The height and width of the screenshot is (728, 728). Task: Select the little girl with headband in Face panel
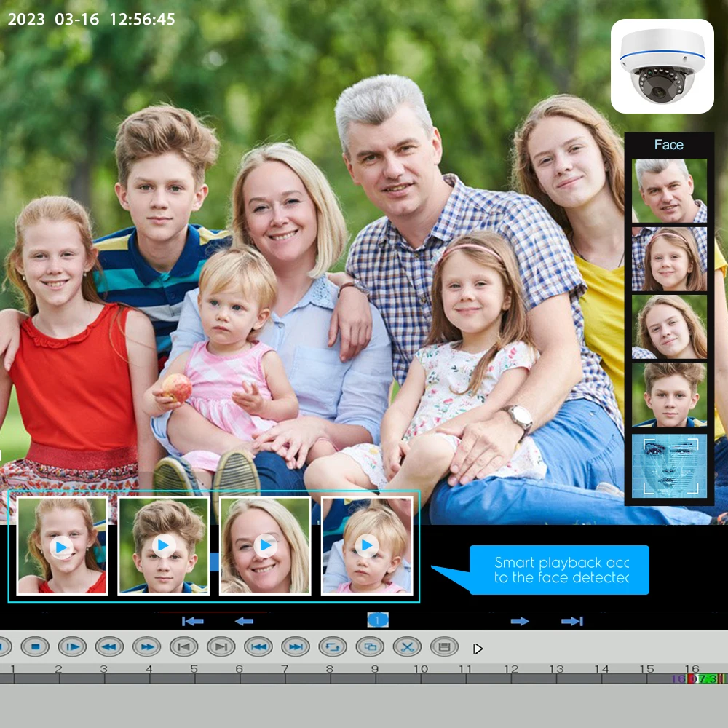pos(669,259)
